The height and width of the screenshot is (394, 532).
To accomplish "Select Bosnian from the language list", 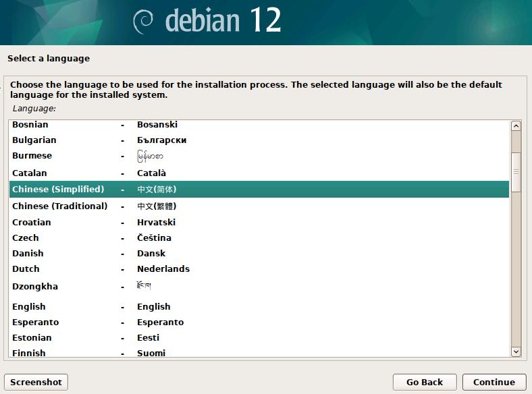I will click(x=259, y=124).
